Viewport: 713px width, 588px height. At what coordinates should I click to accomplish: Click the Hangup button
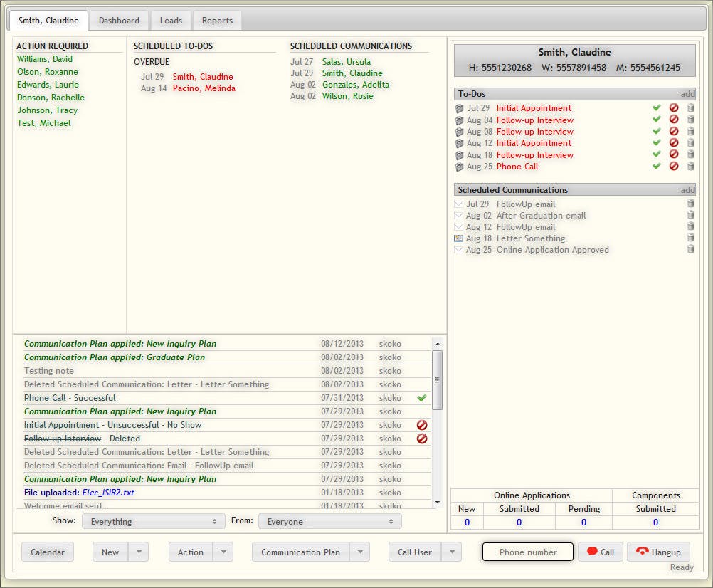pyautogui.click(x=658, y=552)
